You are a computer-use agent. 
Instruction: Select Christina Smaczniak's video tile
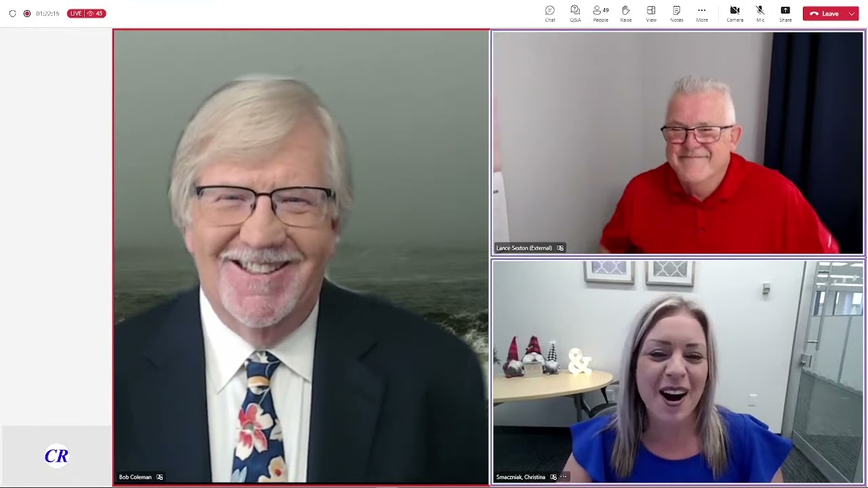tap(677, 371)
